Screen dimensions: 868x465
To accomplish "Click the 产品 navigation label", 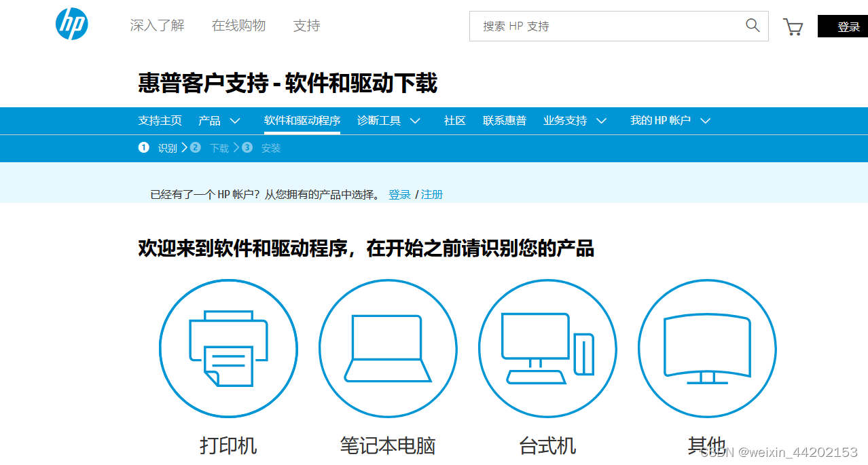I will point(209,121).
